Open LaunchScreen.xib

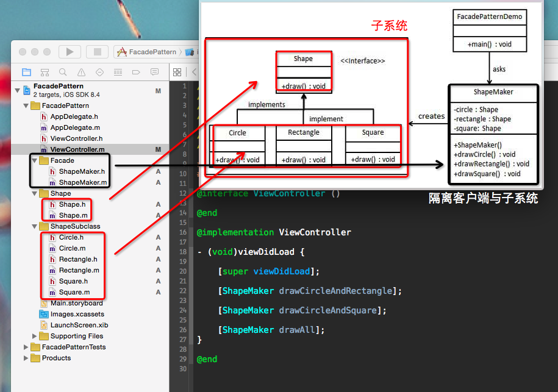tap(79, 325)
